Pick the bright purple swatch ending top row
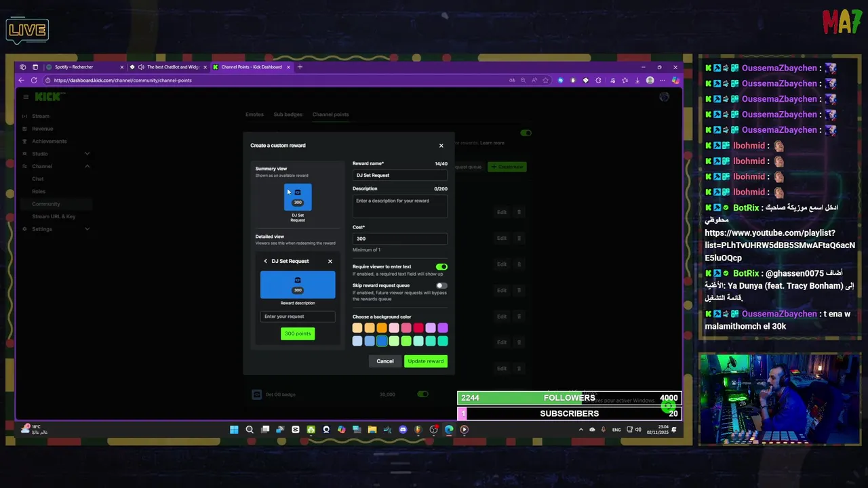868x488 pixels. pyautogui.click(x=443, y=328)
